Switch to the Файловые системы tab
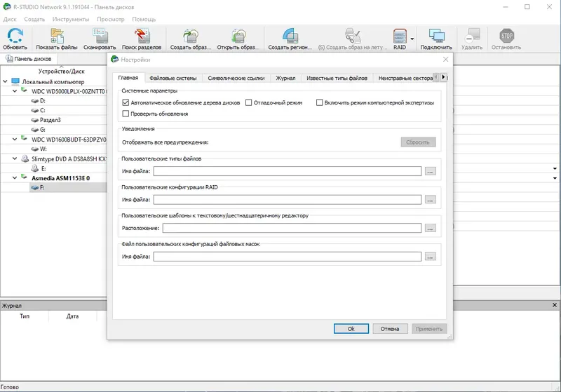 (x=173, y=78)
